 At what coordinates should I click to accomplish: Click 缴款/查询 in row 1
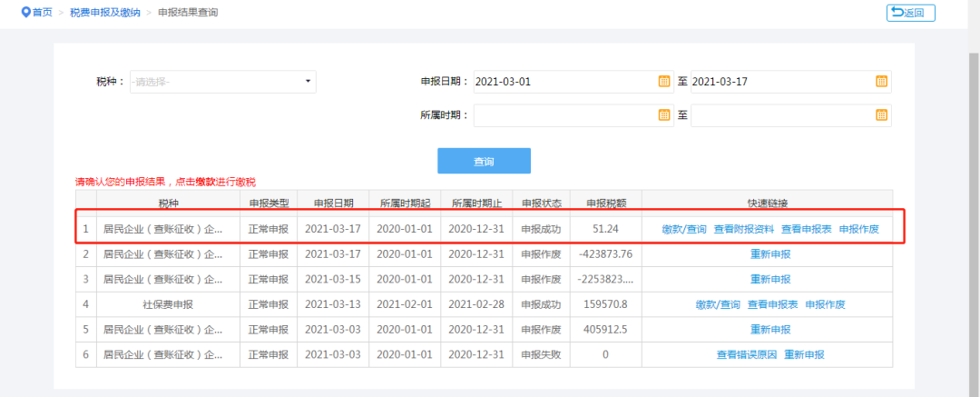(684, 229)
